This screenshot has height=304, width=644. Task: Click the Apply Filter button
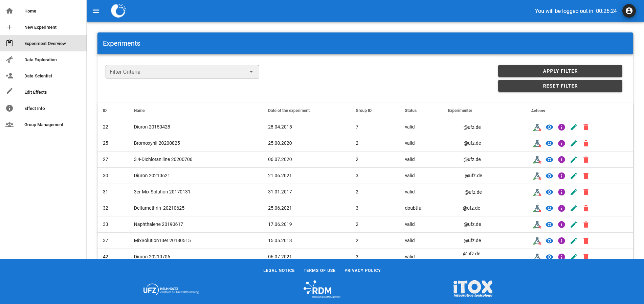pyautogui.click(x=560, y=71)
